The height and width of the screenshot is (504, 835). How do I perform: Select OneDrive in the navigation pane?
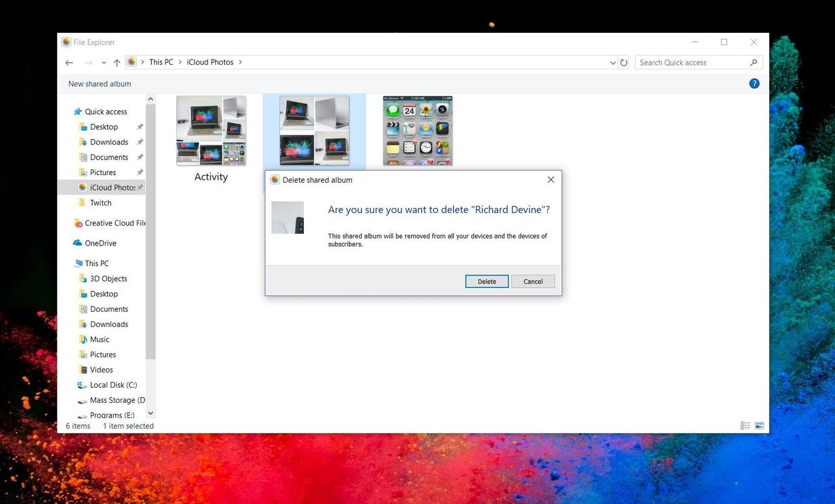(100, 243)
